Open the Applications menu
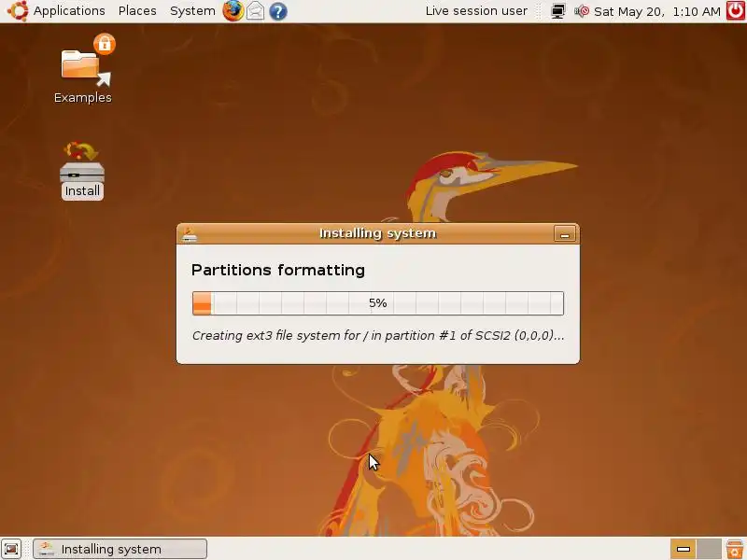 tap(69, 11)
